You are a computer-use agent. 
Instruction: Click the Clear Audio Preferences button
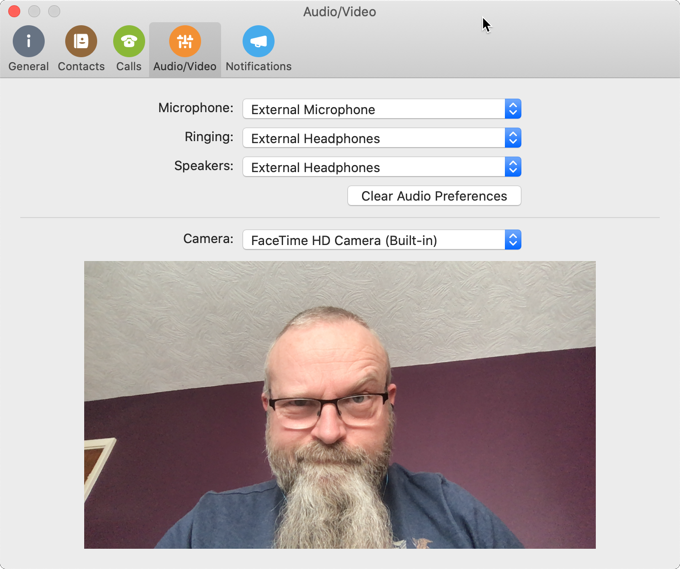click(x=434, y=196)
